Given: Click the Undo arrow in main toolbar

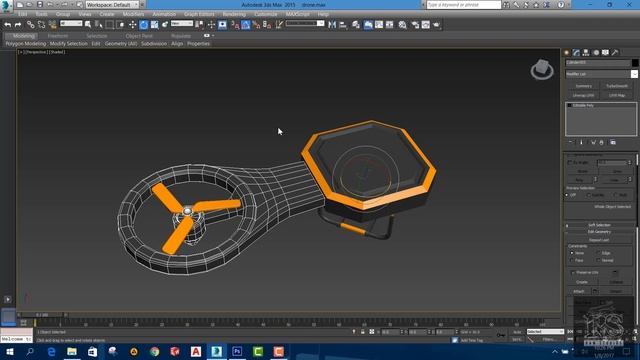Looking at the screenshot, I should [x=7, y=25].
